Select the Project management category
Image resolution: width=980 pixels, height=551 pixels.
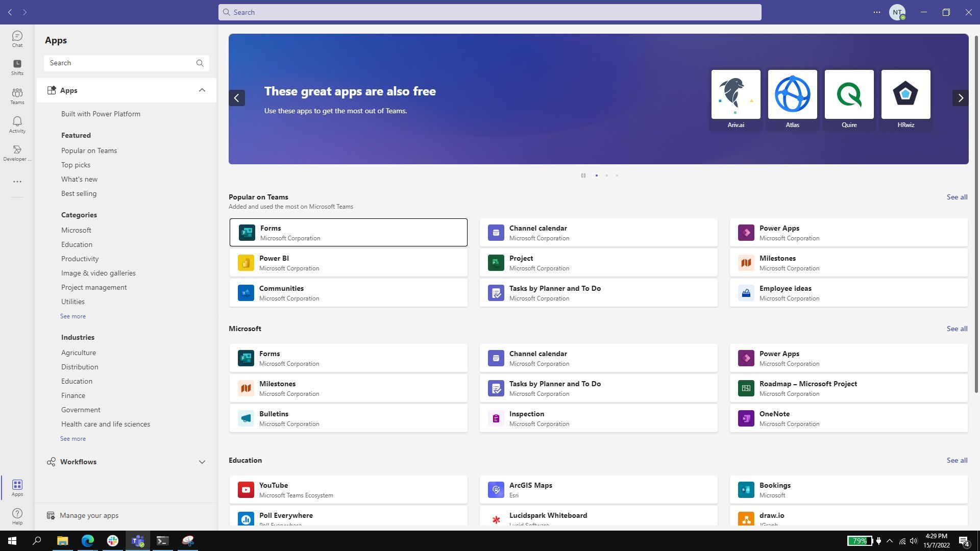tap(94, 287)
